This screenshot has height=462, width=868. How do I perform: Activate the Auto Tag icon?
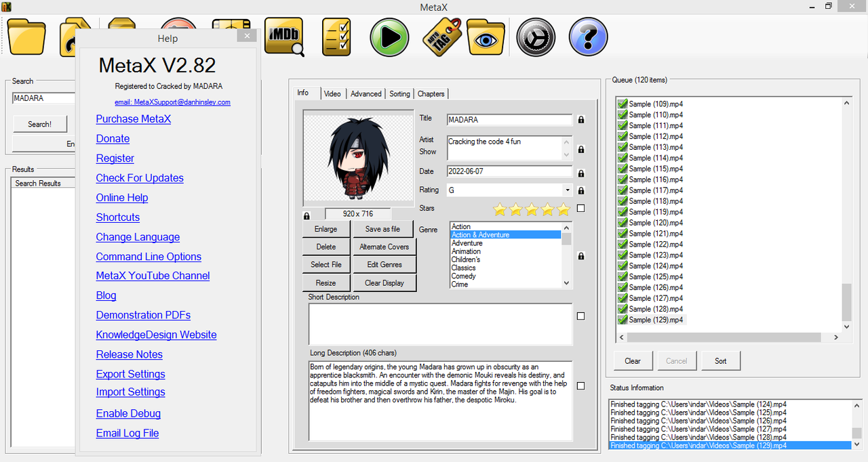[441, 37]
